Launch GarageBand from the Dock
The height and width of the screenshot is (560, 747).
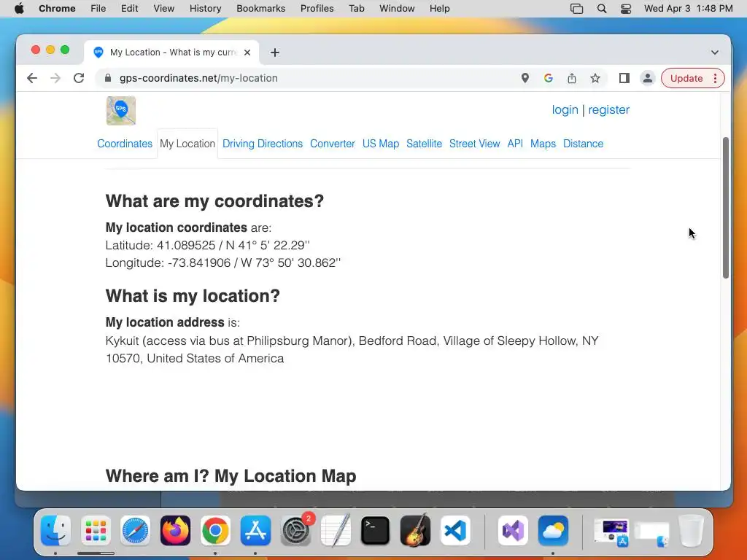pos(415,531)
